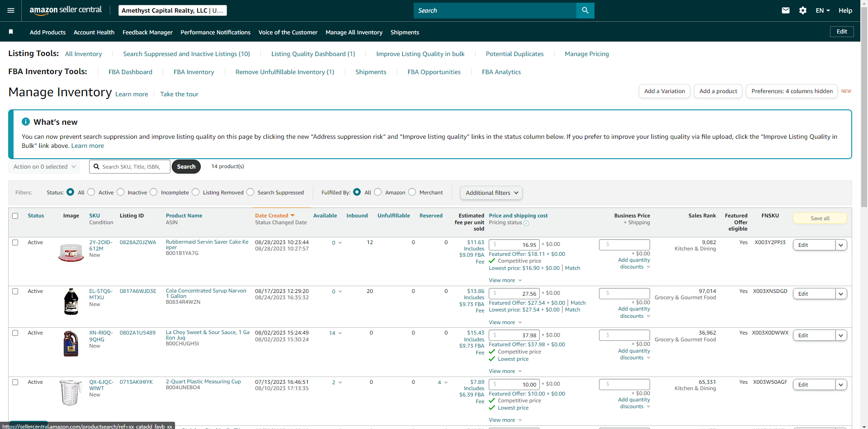The width and height of the screenshot is (868, 429).
Task: Open the Action on 0 selected dropdown
Action: tap(44, 167)
